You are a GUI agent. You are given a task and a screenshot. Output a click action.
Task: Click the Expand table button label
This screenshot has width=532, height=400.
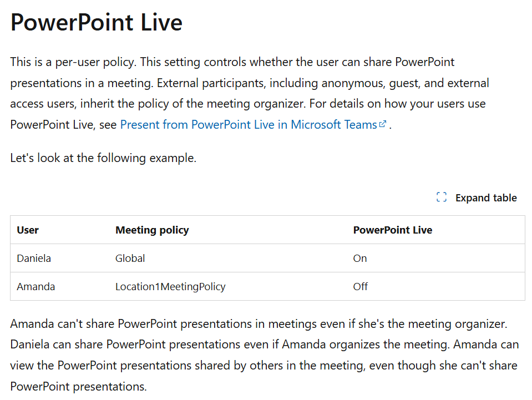point(486,198)
